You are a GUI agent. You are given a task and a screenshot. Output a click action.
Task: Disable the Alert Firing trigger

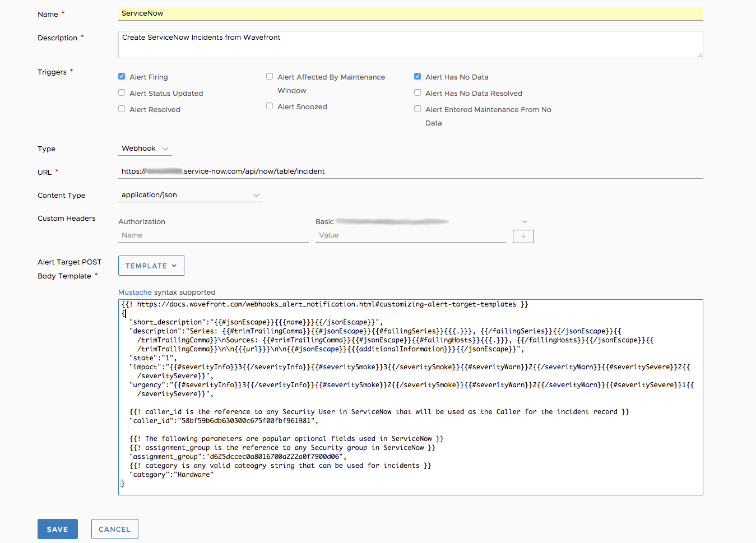[x=122, y=76]
